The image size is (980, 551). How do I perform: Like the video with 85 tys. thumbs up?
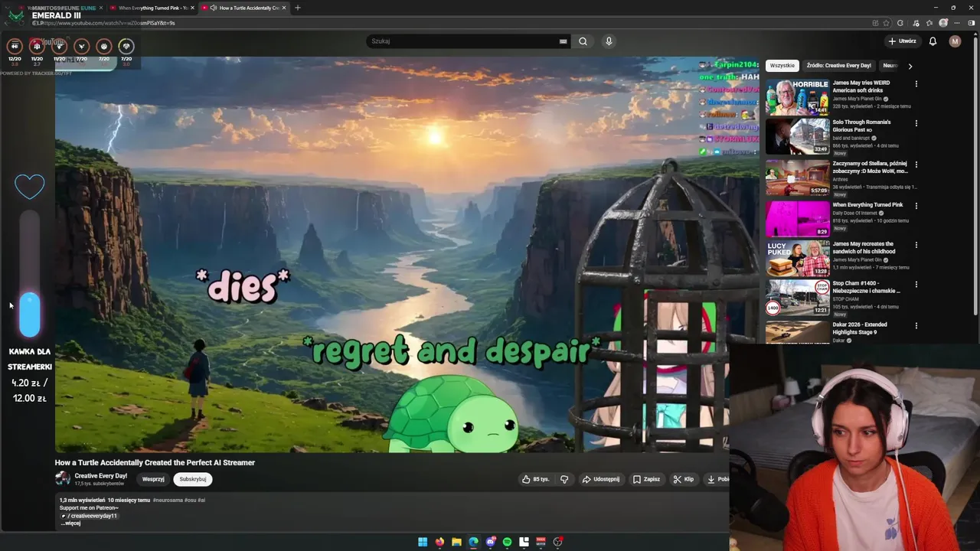536,479
